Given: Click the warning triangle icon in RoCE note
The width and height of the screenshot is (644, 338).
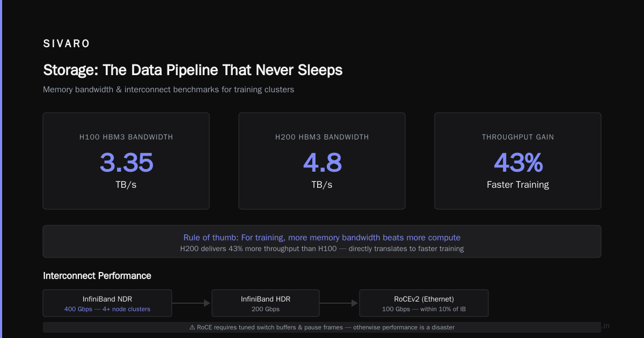Looking at the screenshot, I should point(192,327).
